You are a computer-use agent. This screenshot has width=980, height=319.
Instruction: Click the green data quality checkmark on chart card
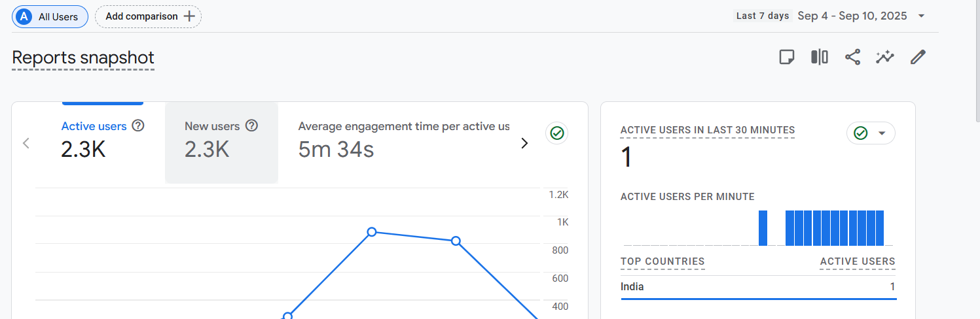(556, 133)
